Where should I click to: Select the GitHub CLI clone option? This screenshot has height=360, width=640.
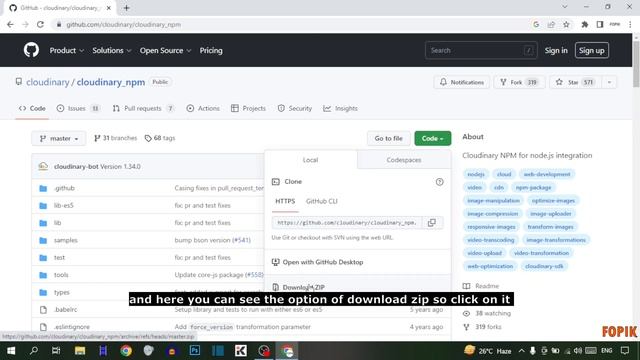(322, 201)
